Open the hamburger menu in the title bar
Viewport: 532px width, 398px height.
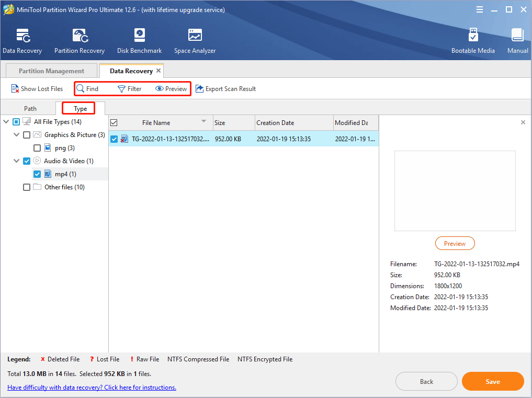tap(480, 9)
